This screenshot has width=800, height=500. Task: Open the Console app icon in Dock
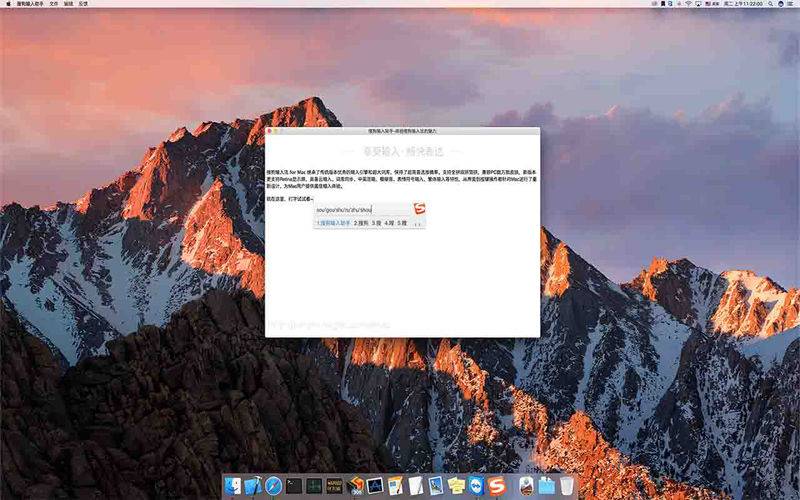click(x=334, y=486)
